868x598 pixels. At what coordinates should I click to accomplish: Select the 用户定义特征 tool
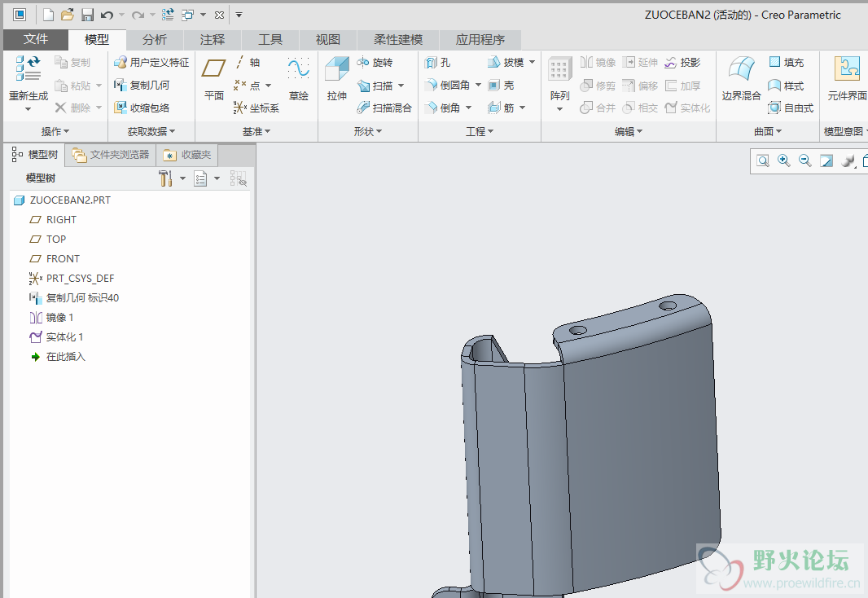coord(151,62)
